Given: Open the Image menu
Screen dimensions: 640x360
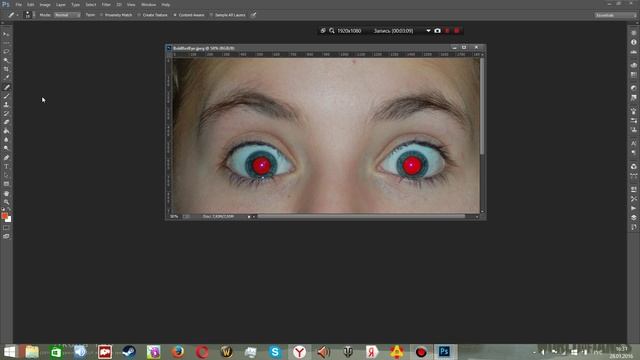Looking at the screenshot, I should tap(45, 4).
